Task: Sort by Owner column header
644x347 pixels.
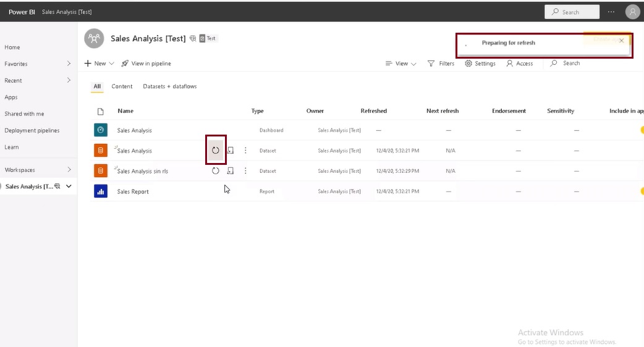Action: tap(315, 111)
